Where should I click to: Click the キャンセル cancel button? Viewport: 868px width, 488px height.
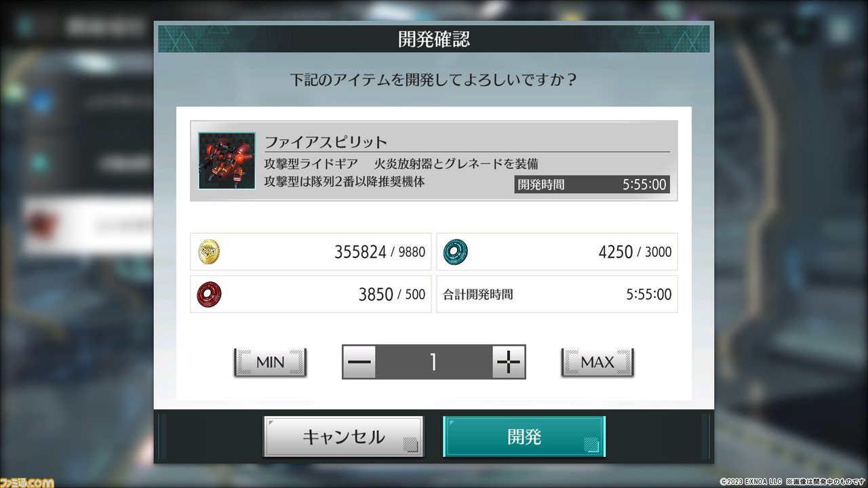(x=343, y=436)
